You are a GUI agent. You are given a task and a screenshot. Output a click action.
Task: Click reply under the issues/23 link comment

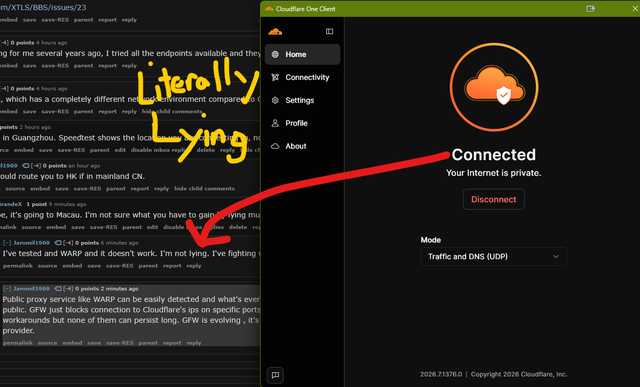coord(129,20)
